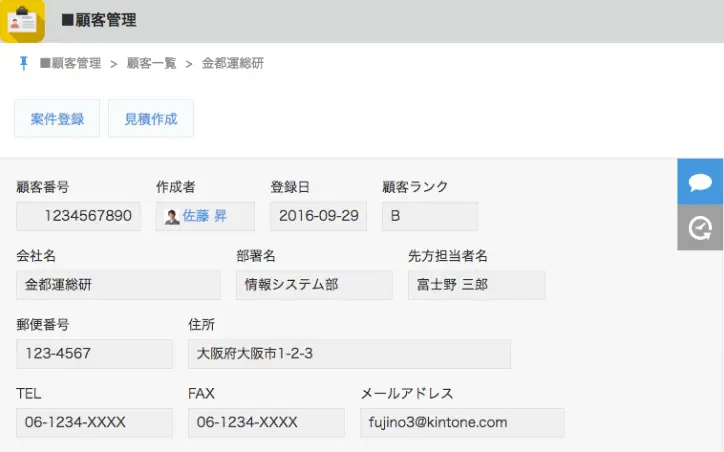Click the yellow customer management app icon
Image resolution: width=724 pixels, height=452 pixels.
[x=23, y=21]
